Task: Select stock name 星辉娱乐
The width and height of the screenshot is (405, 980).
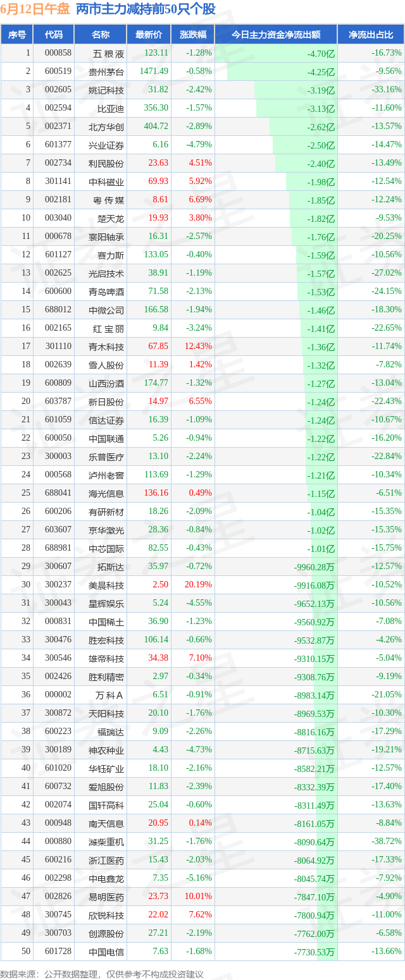Action: click(x=107, y=603)
